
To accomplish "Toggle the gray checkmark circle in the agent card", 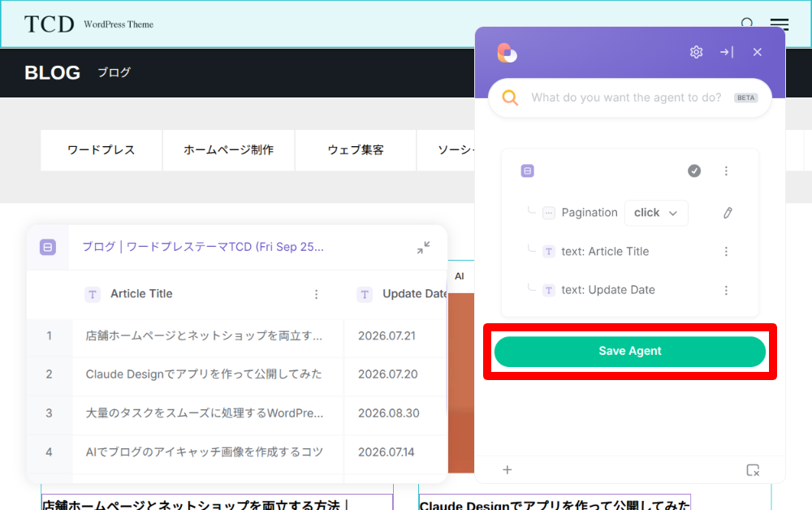I will pyautogui.click(x=694, y=171).
